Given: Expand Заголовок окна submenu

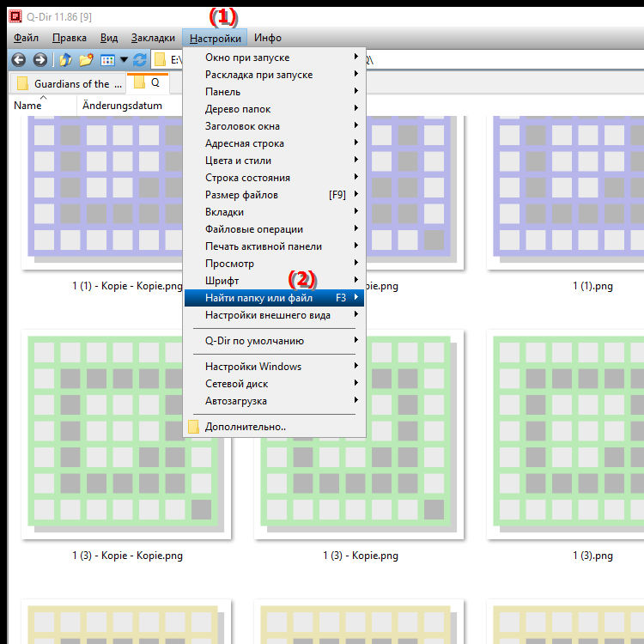Looking at the screenshot, I should pos(274,126).
